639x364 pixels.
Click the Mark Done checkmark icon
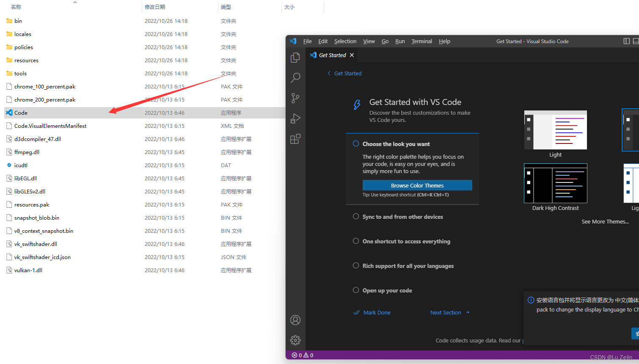pyautogui.click(x=356, y=312)
